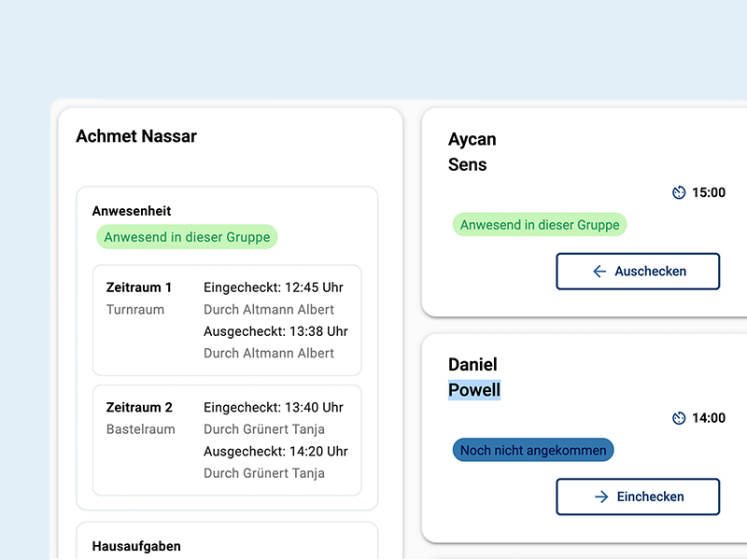This screenshot has width=747, height=560.
Task: Click 'Durch Grünert Tanja' under Eingecheckt 13:40
Action: (x=264, y=429)
